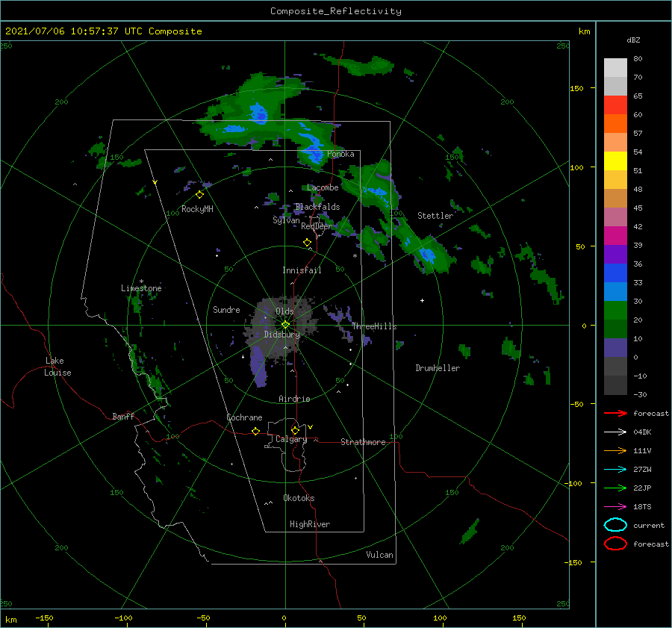Click the Okotoks city label
Image resolution: width=672 pixels, height=628 pixels.
pyautogui.click(x=299, y=498)
